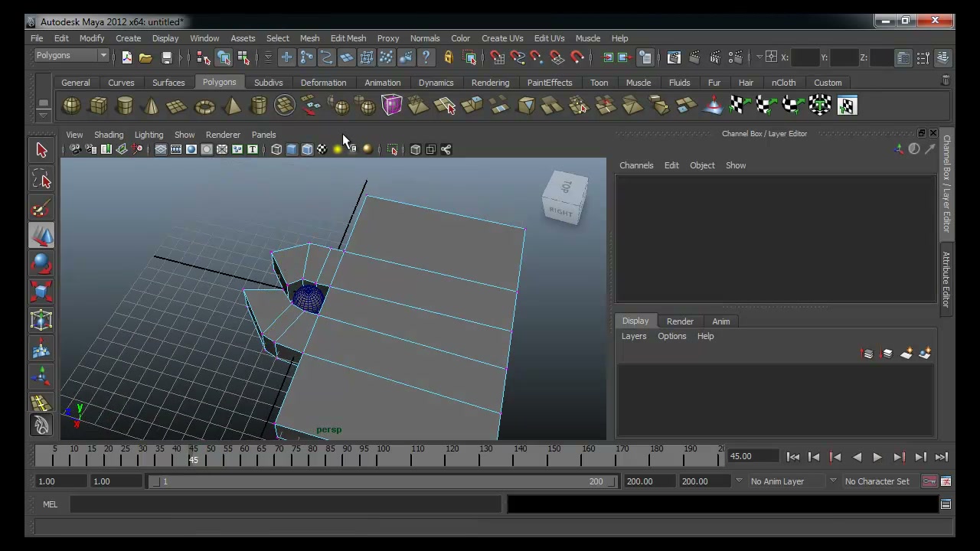
Task: Open the Edit Mesh menu
Action: (348, 38)
